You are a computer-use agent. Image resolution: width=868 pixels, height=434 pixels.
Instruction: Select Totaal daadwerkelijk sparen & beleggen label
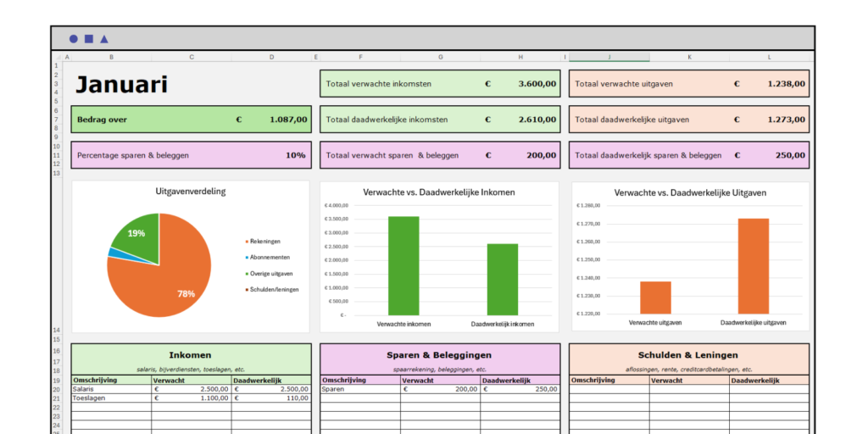648,156
